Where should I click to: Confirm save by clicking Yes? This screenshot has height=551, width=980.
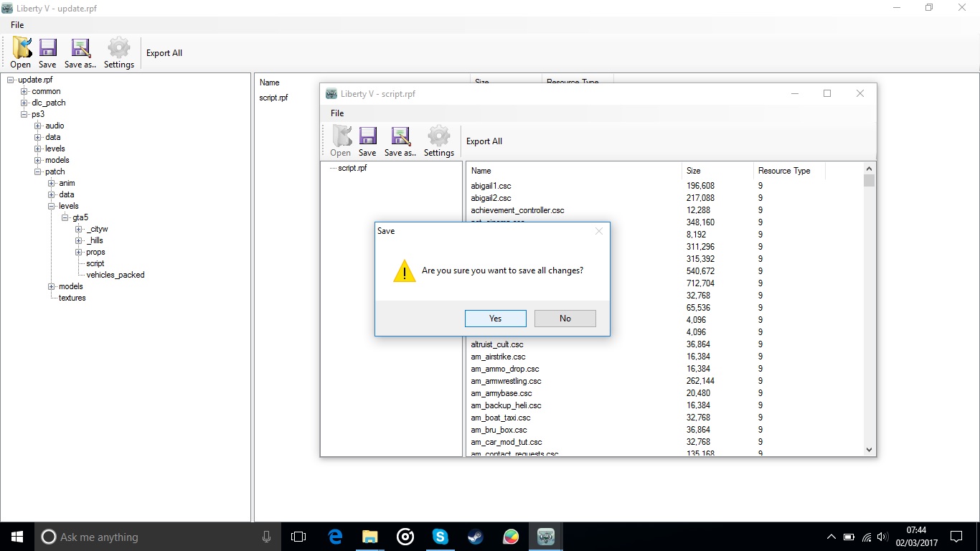495,319
